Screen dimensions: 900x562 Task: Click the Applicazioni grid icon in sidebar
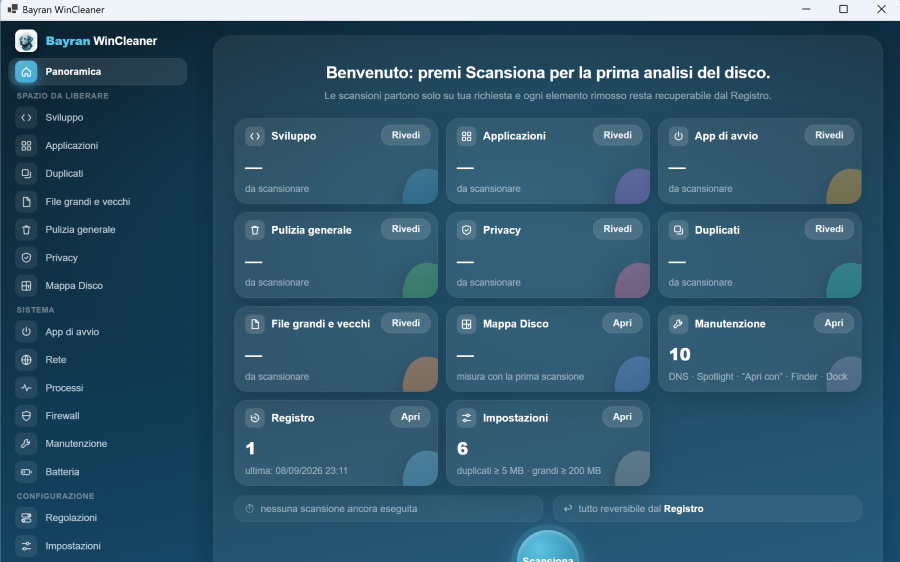(26, 146)
